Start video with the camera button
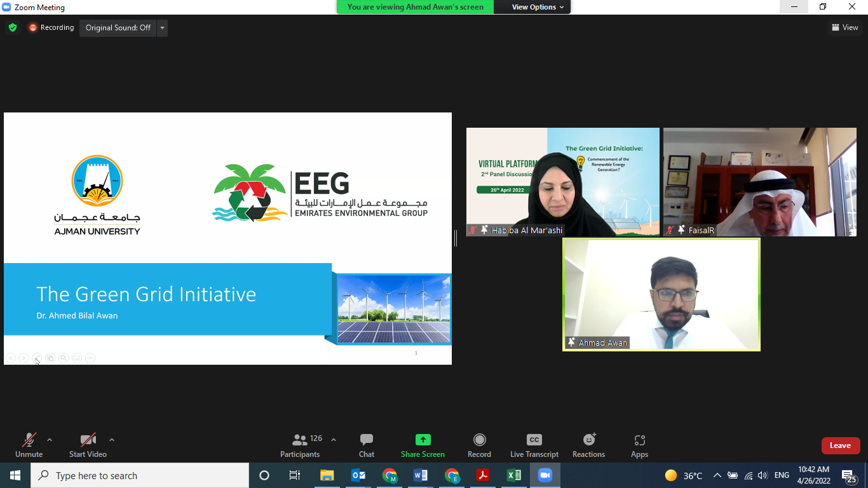 click(x=88, y=445)
